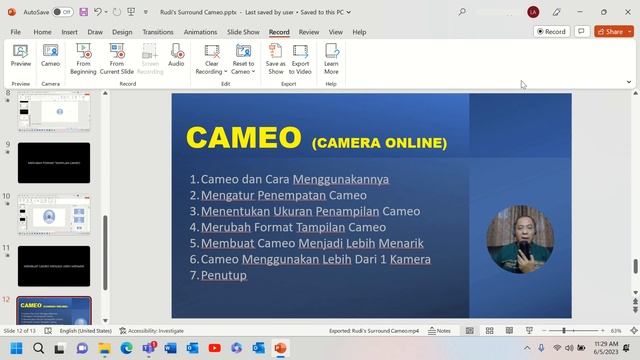Screen dimensions: 640x360
Task: Select slide 10 thumbnail
Action: (x=54, y=214)
